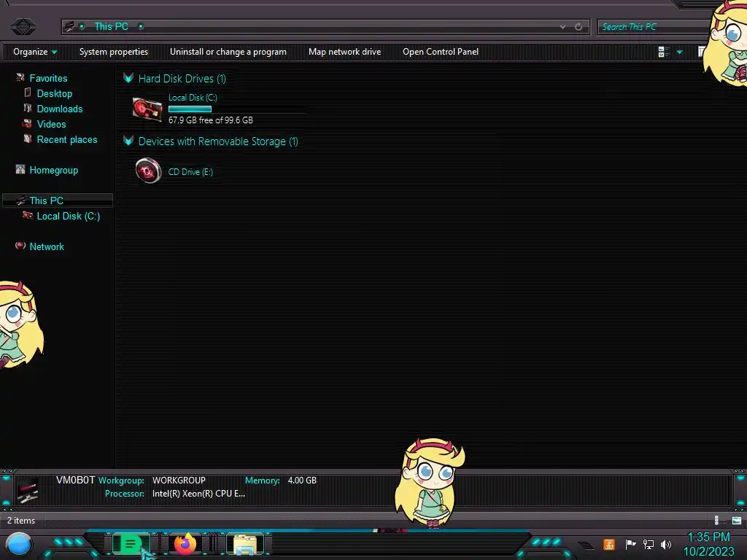Open the Start orb on the taskbar
This screenshot has height=560, width=747.
[x=19, y=544]
